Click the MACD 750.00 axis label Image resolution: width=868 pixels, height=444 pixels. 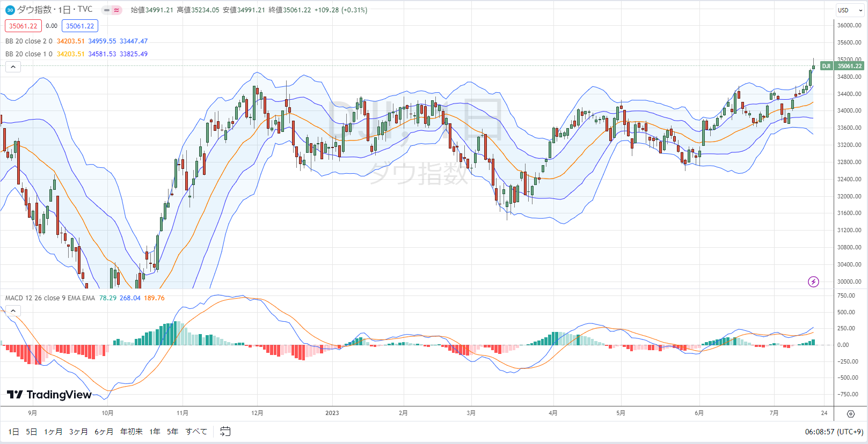(847, 295)
